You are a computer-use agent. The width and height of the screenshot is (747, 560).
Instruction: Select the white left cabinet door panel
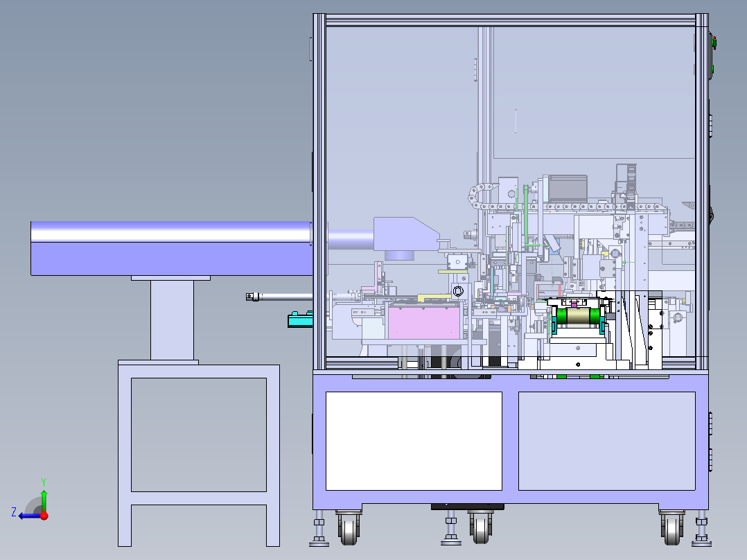coord(414,441)
